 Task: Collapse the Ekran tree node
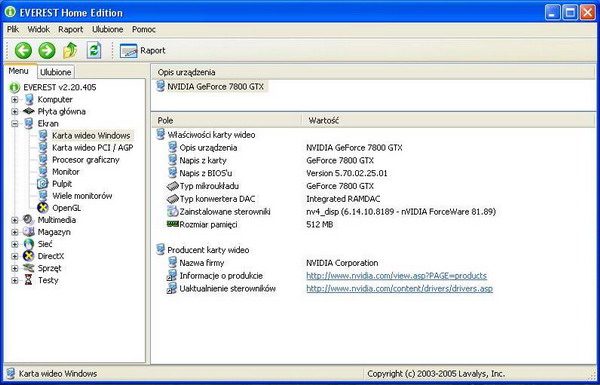[15, 124]
